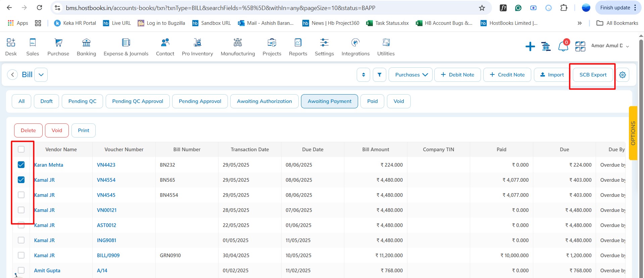644x278 pixels.
Task: Click the bank building shortcut icon
Action: click(546, 46)
